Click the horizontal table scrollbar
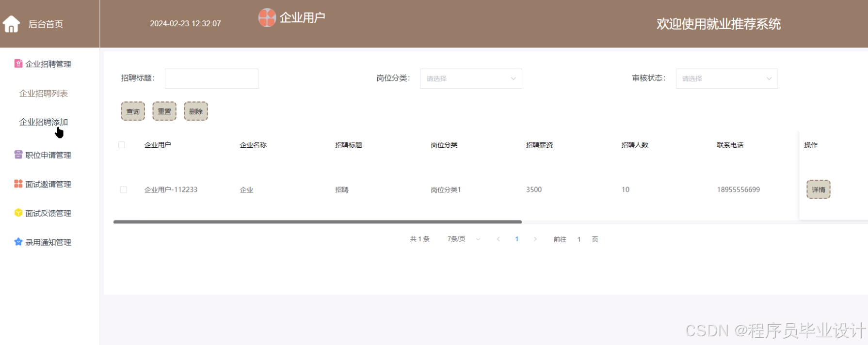The image size is (868, 345). 318,222
